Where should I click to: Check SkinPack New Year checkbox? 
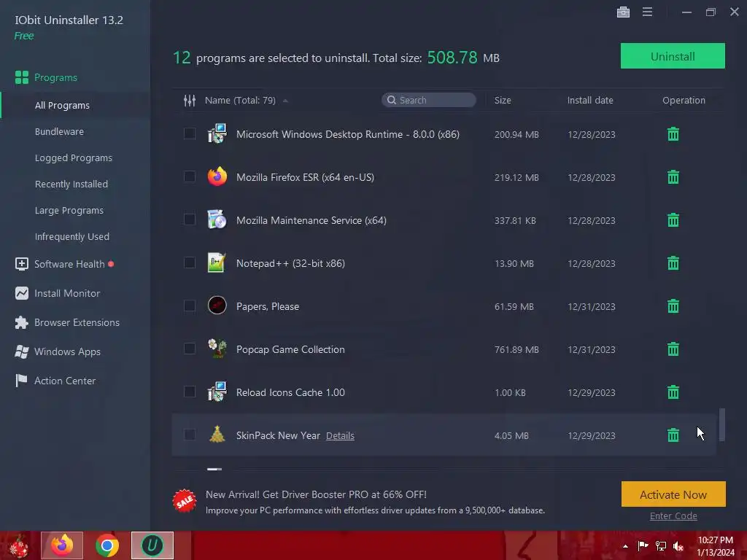(x=190, y=435)
